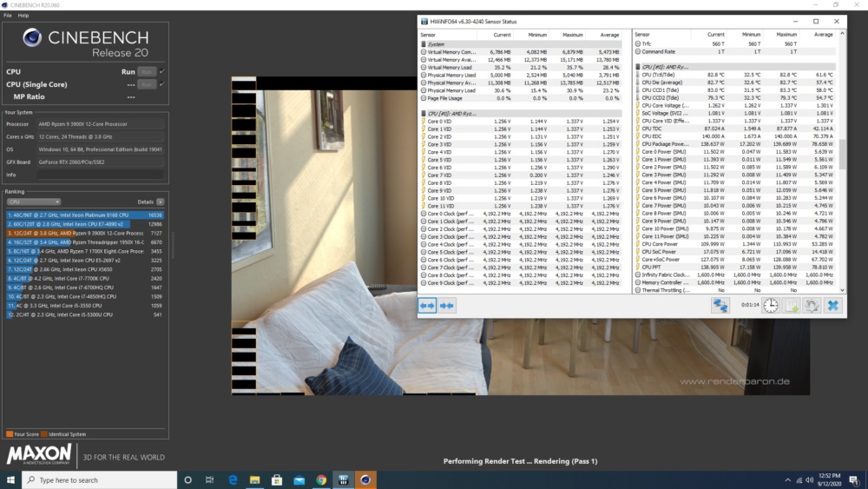This screenshot has height=489, width=868.
Task: Open HWiNFO remote network monitors icon
Action: point(720,305)
